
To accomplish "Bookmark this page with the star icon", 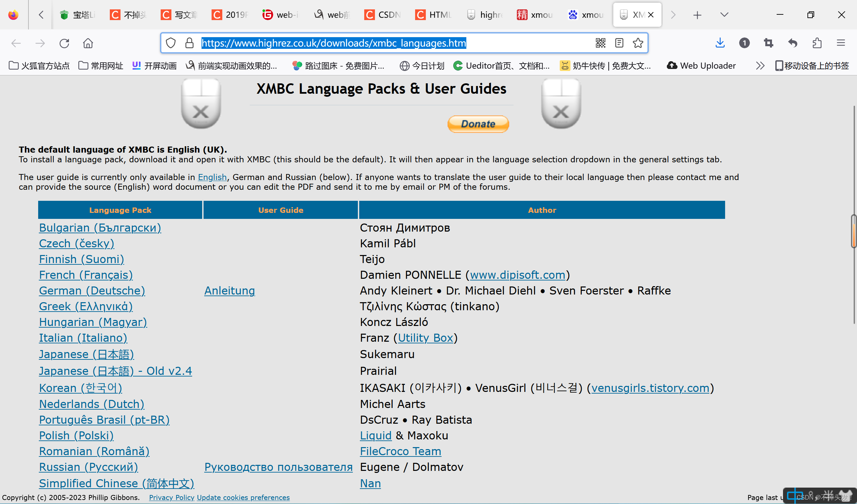I will (638, 43).
